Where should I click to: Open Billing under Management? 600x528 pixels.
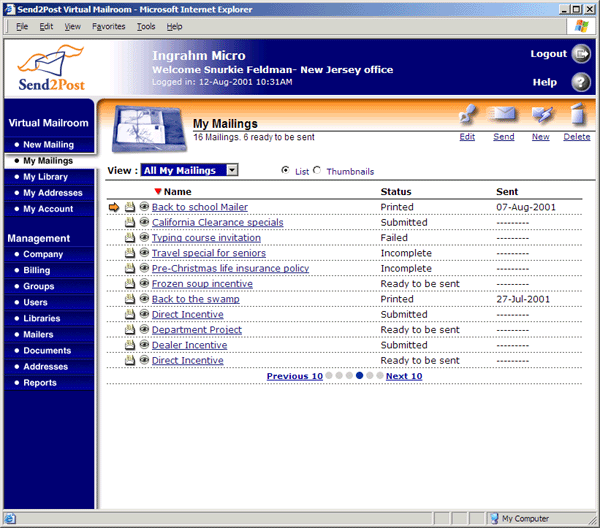(x=49, y=270)
